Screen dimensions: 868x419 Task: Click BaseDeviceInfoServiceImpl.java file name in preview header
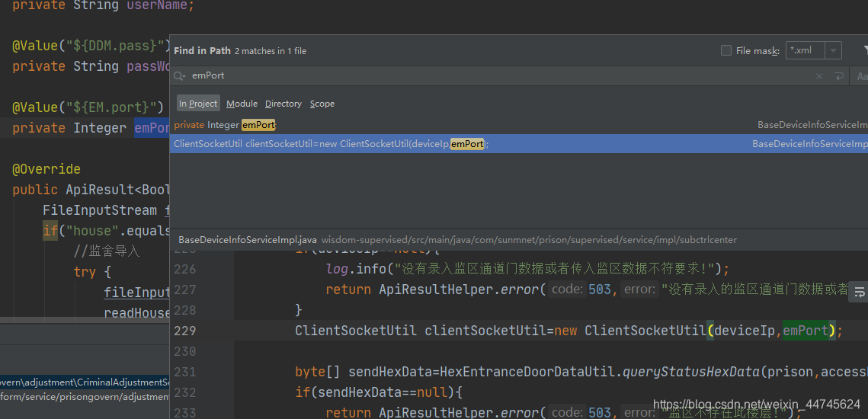point(248,240)
